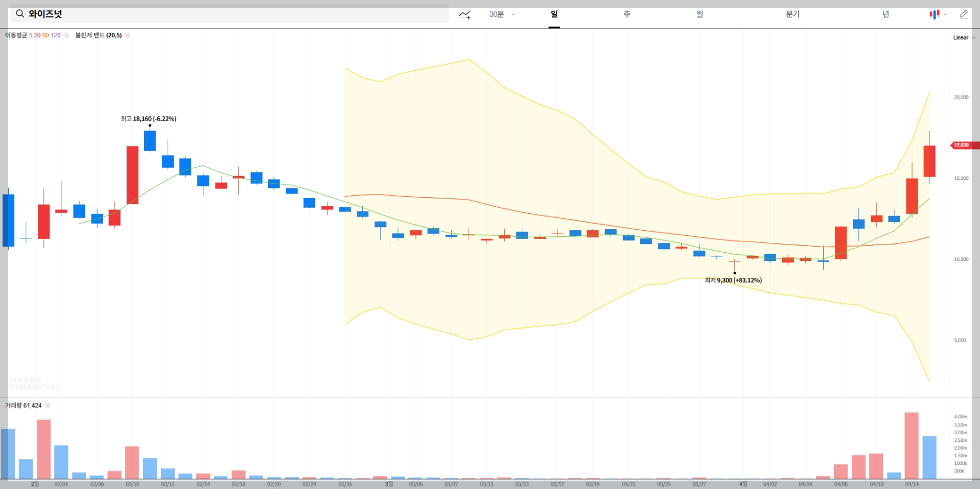Click the 거래량 61,424 label
This screenshot has height=489, width=980.
[24, 406]
